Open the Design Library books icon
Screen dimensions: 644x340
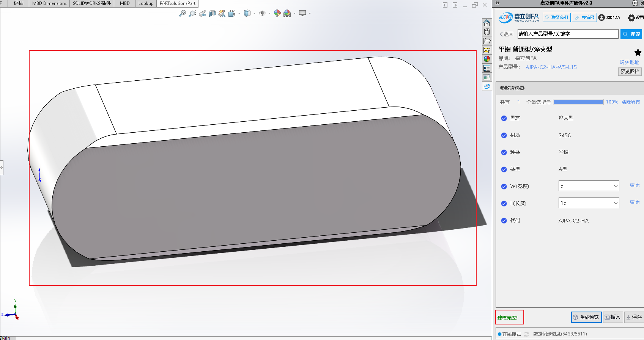(487, 32)
